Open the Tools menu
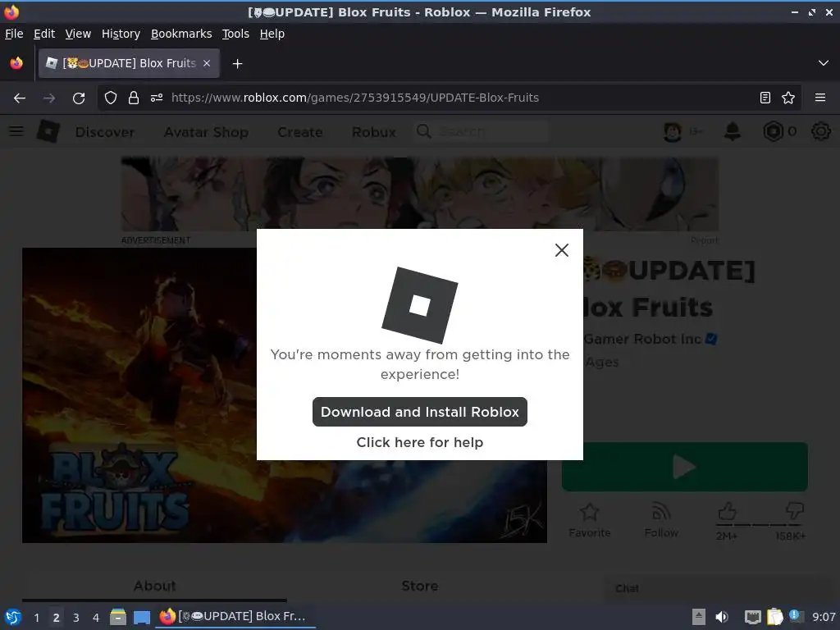The image size is (840, 630). [x=235, y=34]
